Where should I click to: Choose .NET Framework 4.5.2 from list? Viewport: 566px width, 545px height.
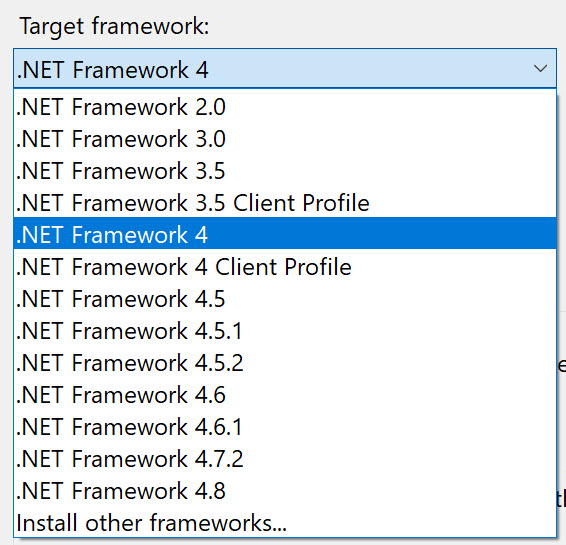(x=285, y=363)
